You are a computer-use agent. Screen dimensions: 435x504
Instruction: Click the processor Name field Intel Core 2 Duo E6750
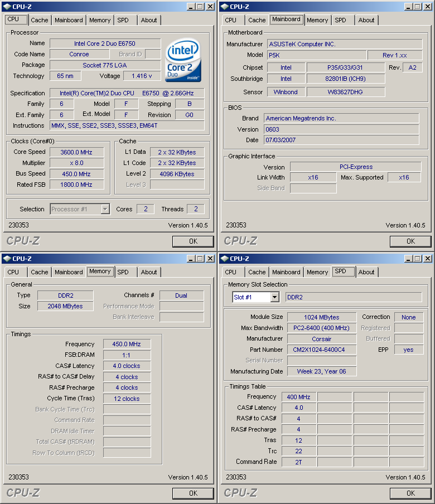(105, 43)
